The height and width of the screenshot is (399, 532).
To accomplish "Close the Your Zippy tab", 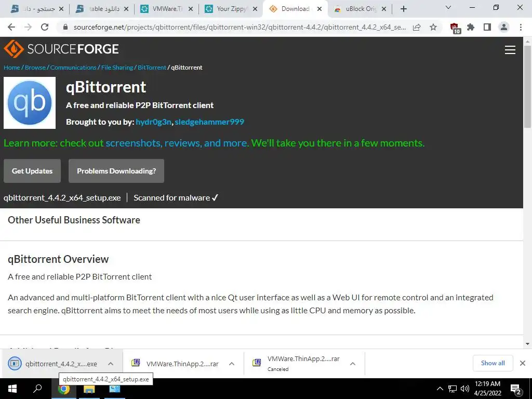I will (x=255, y=9).
